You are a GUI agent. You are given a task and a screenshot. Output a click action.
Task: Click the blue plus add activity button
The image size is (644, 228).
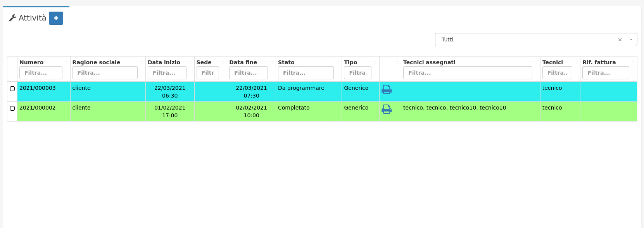(x=56, y=18)
